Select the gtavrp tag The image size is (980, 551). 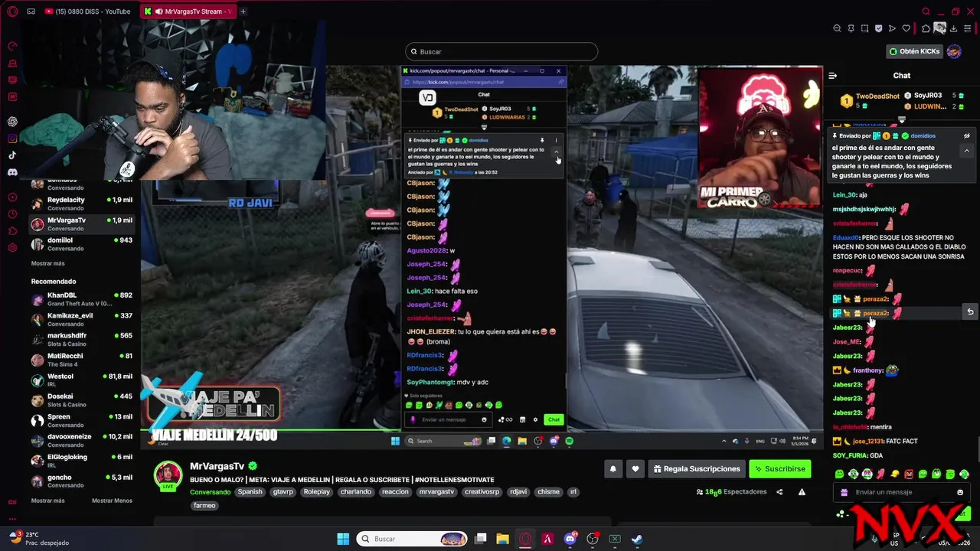pos(284,492)
